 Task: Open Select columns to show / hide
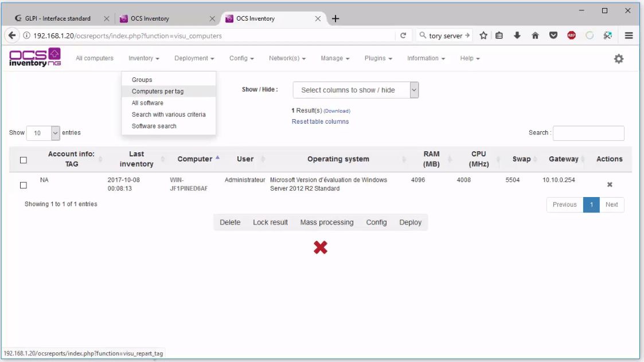click(356, 90)
